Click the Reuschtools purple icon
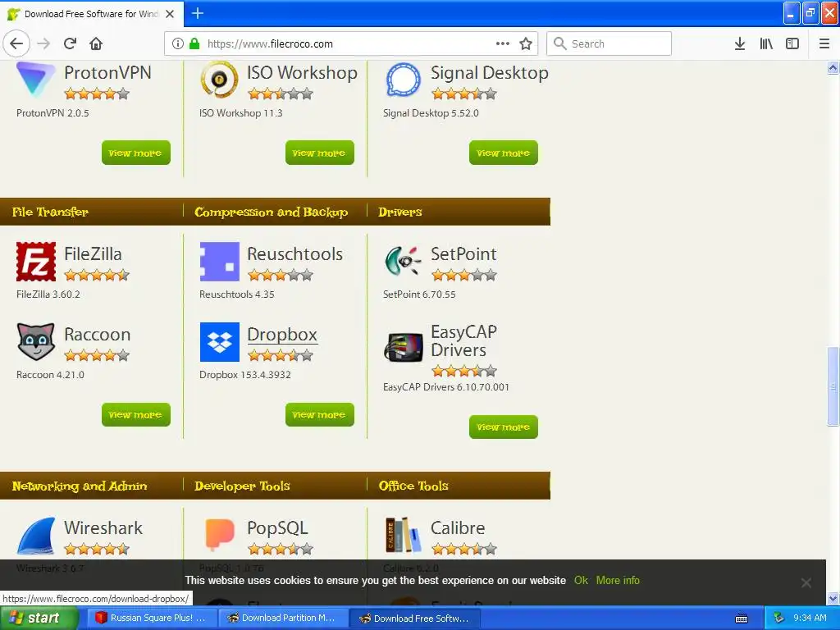This screenshot has width=840, height=630. 219,262
